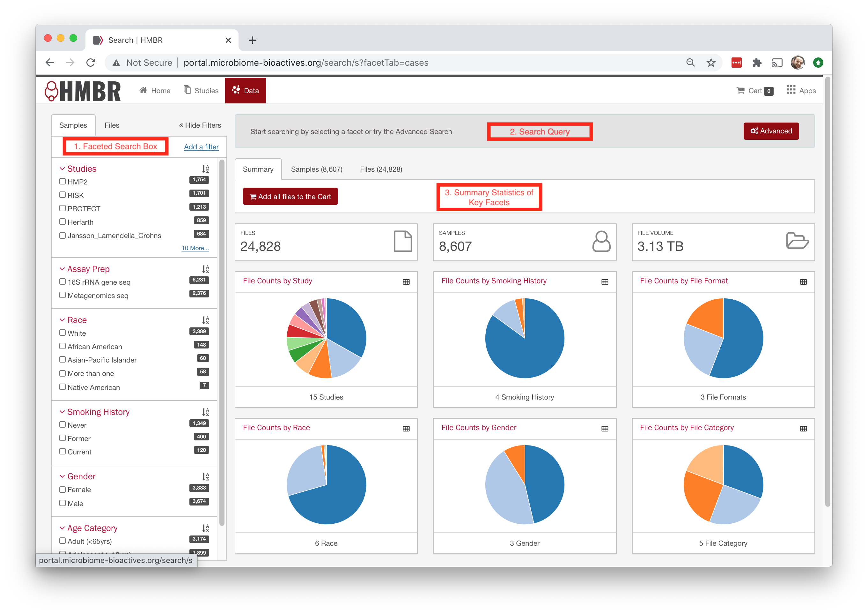Open table view for File Counts by Gender chart
The height and width of the screenshot is (614, 868).
[605, 429]
